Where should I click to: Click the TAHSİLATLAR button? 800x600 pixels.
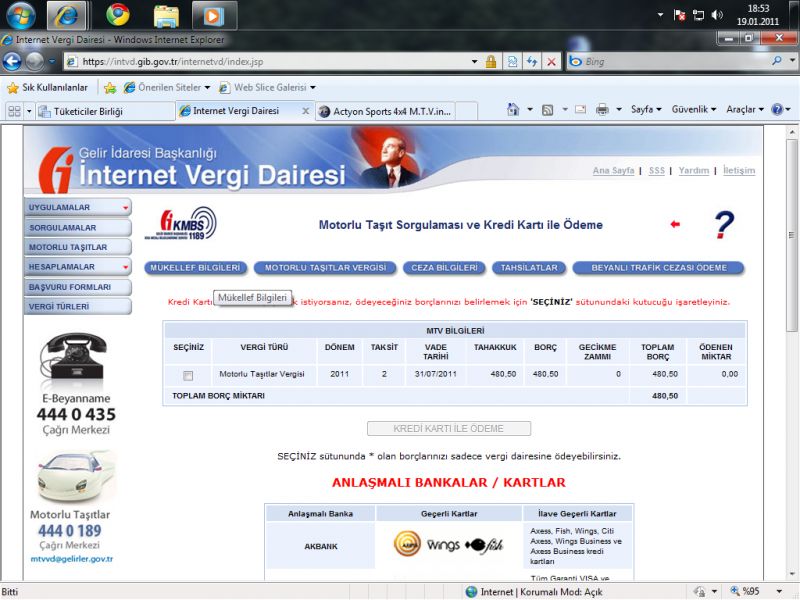527,268
